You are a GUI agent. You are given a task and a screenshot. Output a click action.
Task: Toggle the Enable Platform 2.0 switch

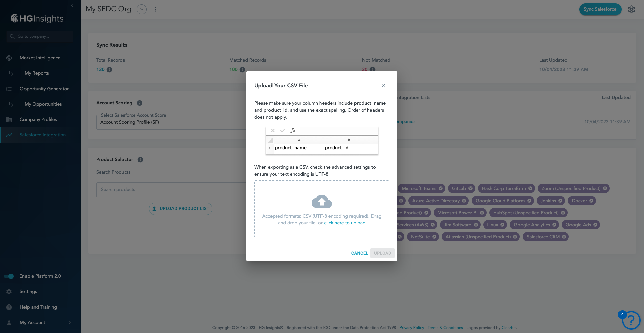coord(9,276)
